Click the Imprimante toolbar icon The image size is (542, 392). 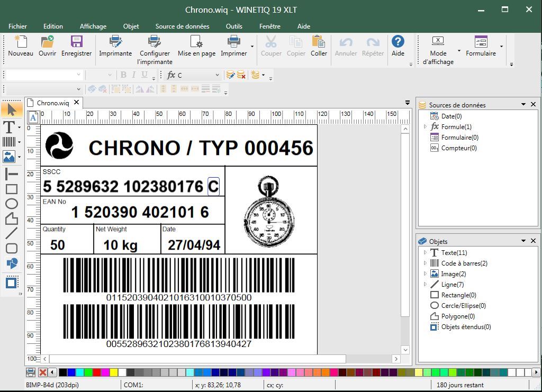115,42
